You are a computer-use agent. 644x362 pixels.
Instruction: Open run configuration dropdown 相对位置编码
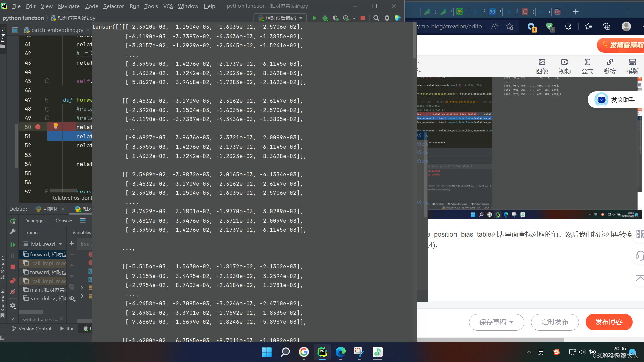tap(280, 18)
